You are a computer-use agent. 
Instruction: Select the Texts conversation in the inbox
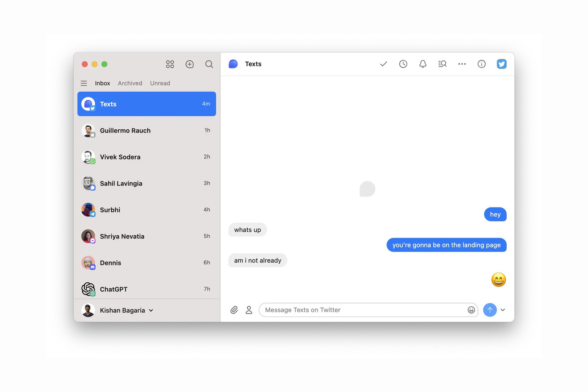coord(147,104)
